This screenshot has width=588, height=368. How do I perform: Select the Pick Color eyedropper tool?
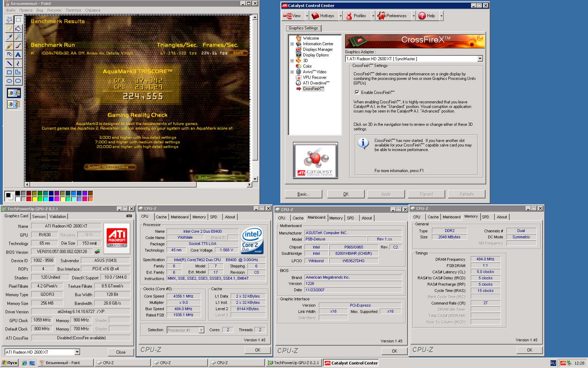[x=9, y=37]
